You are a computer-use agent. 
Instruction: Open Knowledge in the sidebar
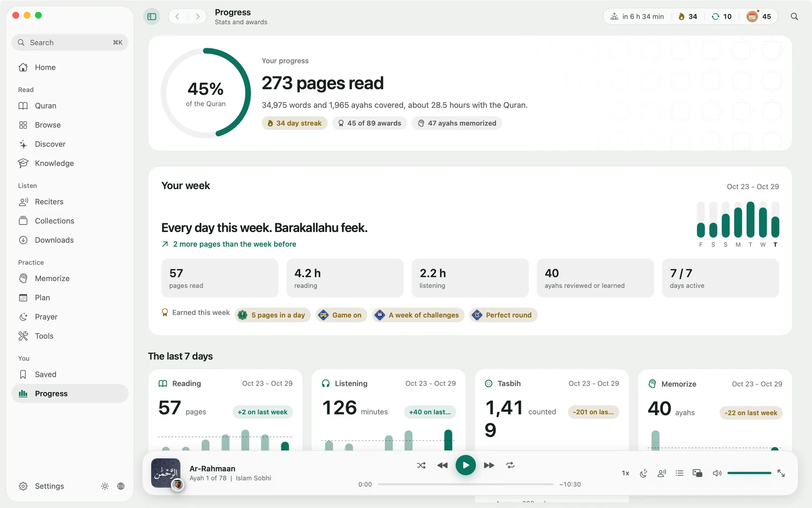pos(70,163)
